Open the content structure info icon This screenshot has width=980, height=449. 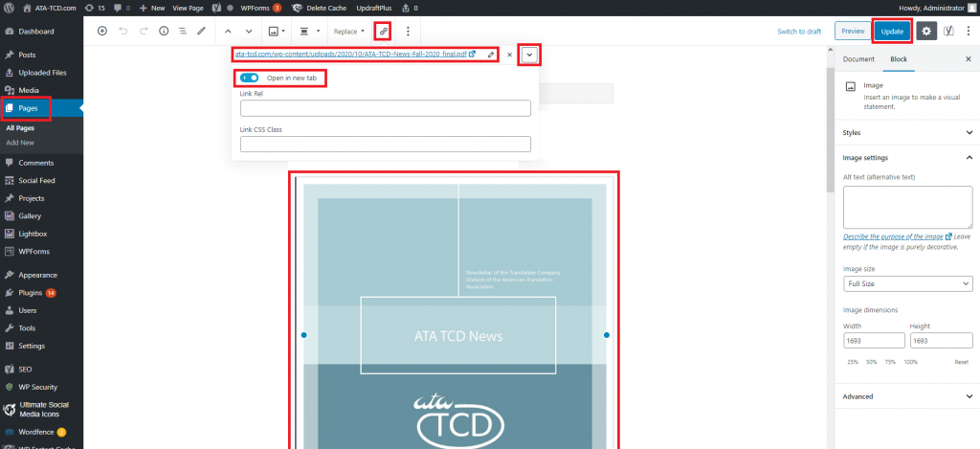point(163,32)
